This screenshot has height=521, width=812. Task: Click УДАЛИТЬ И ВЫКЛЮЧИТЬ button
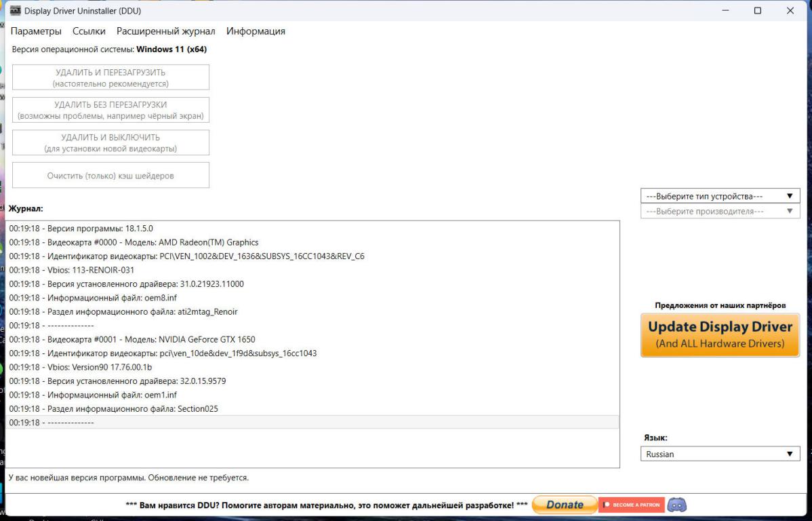(x=110, y=142)
